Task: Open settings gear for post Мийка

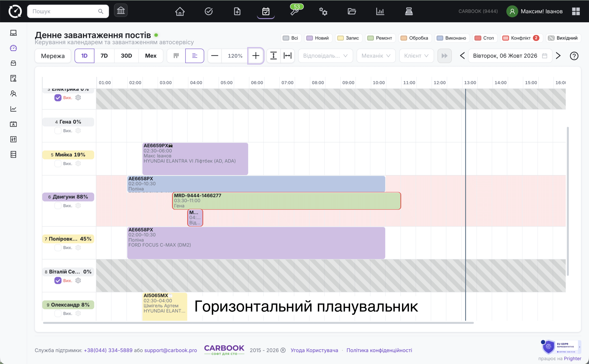Action: [78, 163]
